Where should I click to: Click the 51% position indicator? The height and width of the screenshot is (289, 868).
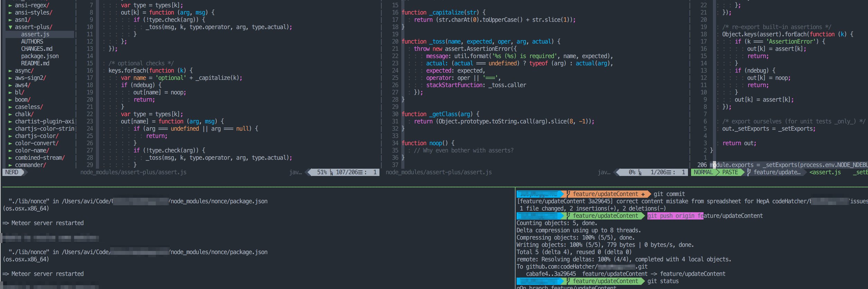[x=322, y=172]
